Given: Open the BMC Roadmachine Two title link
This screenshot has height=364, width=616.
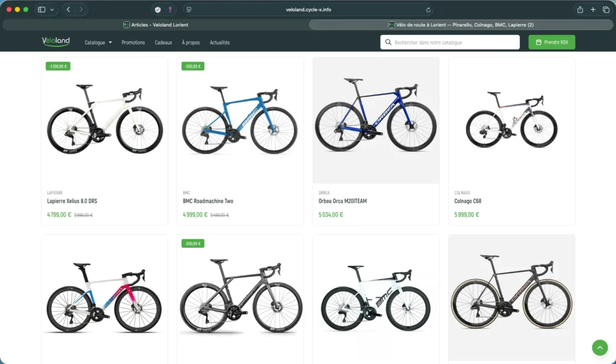Looking at the screenshot, I should coord(208,201).
